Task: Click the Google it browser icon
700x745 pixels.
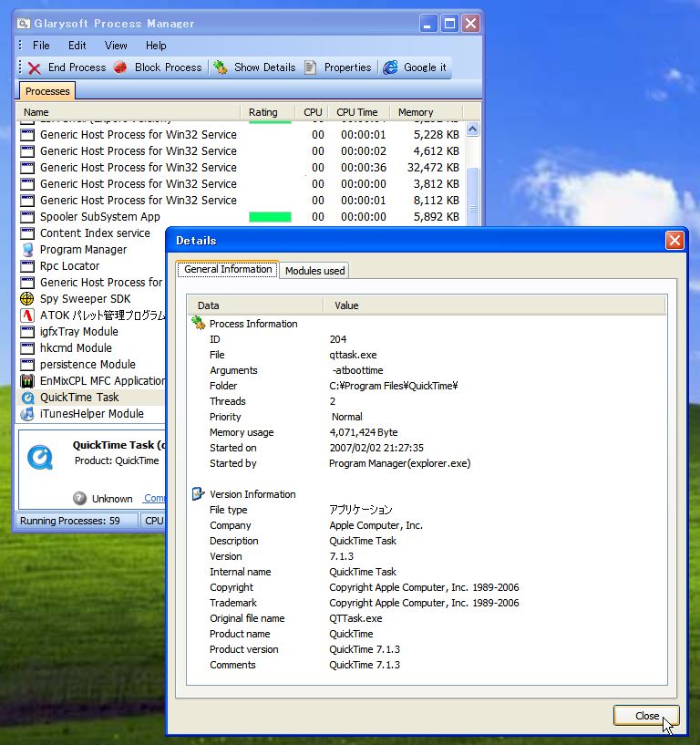Action: 390,67
